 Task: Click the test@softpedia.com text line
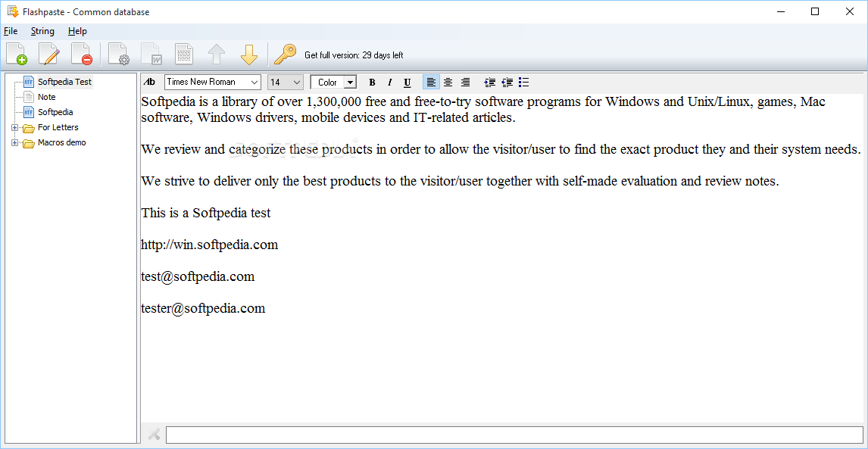(x=198, y=276)
